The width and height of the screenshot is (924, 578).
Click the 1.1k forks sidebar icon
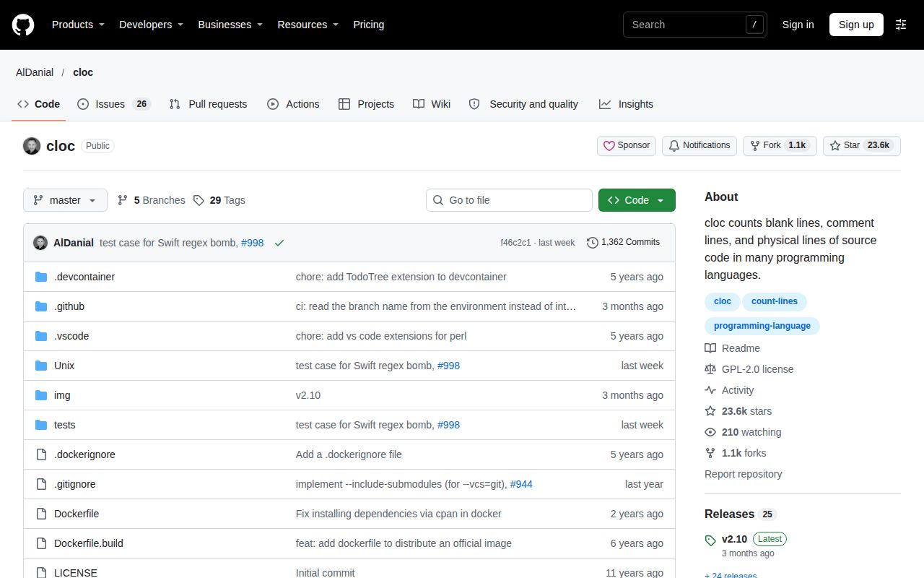[710, 453]
